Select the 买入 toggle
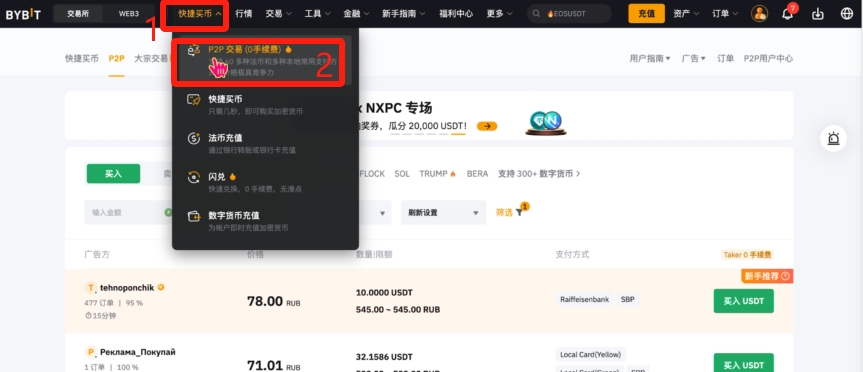Image resolution: width=863 pixels, height=372 pixels. (x=113, y=174)
